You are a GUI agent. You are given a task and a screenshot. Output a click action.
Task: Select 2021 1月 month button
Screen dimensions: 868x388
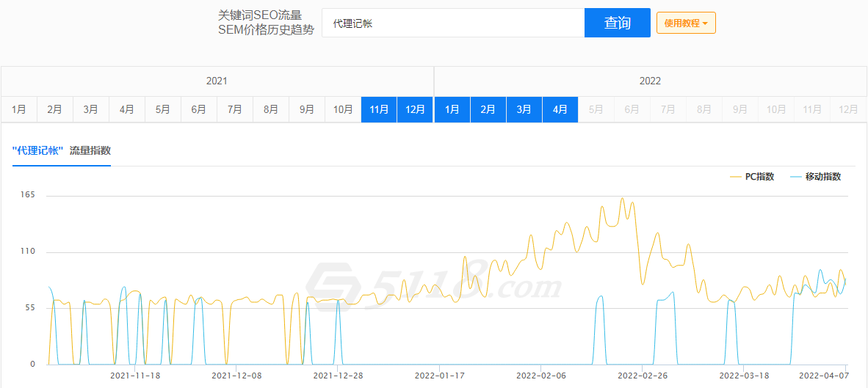(x=19, y=109)
